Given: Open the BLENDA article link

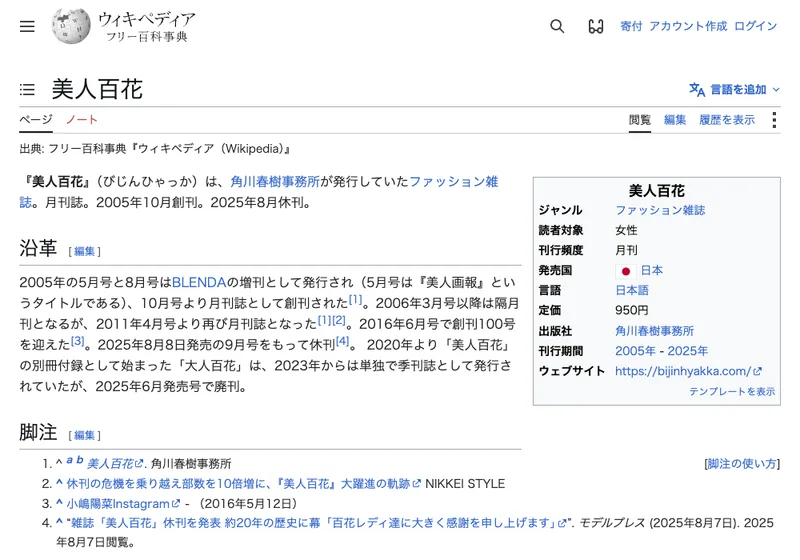Looking at the screenshot, I should (198, 283).
